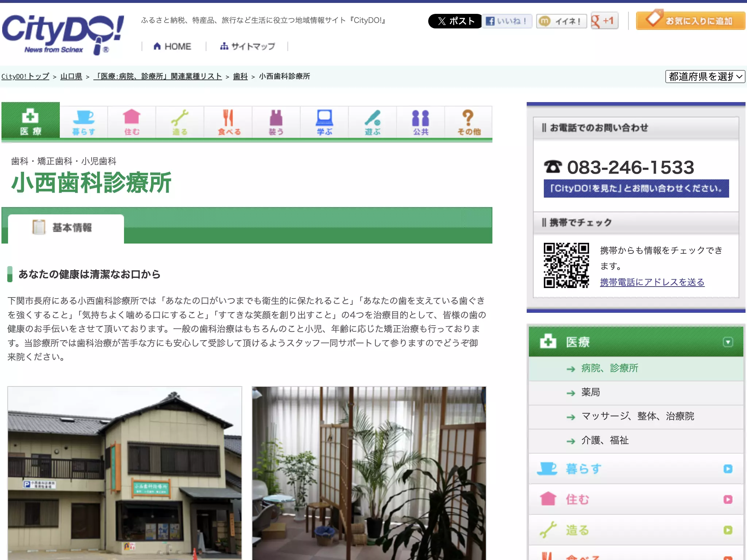This screenshot has width=747, height=560.
Task: Expand the 造る sidebar section
Action: point(728,530)
